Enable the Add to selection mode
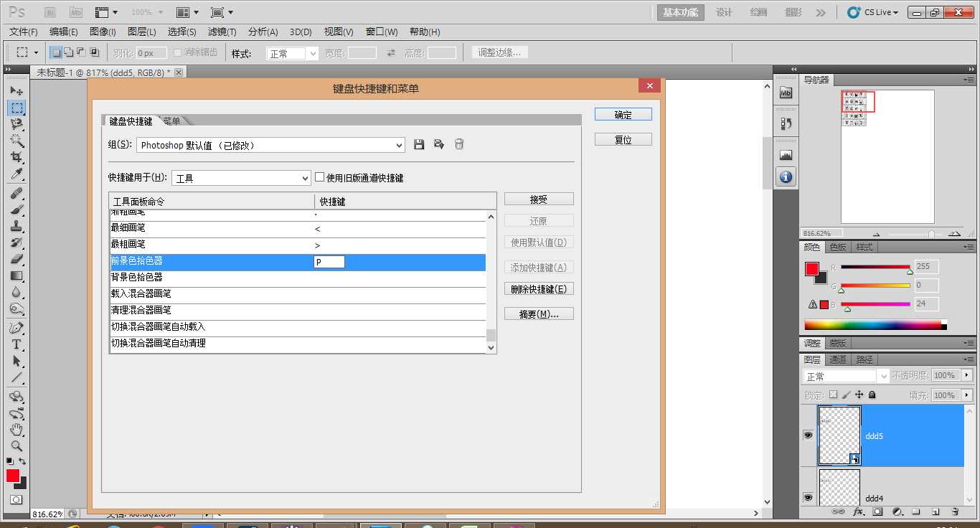The height and width of the screenshot is (528, 980). tap(68, 52)
